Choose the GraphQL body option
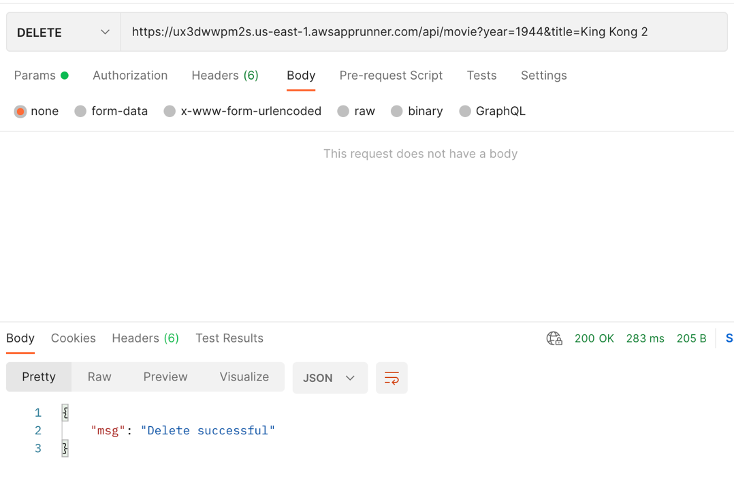This screenshot has width=735, height=497. click(465, 112)
